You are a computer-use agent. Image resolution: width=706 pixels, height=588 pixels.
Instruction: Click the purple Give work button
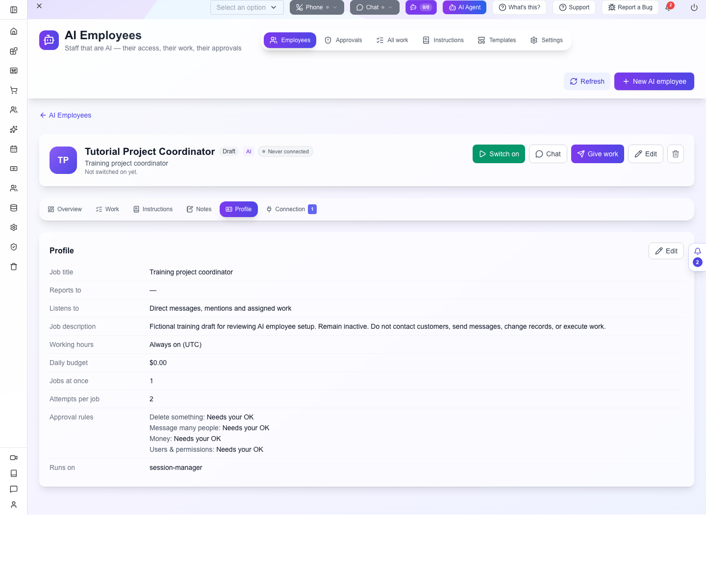pos(598,154)
